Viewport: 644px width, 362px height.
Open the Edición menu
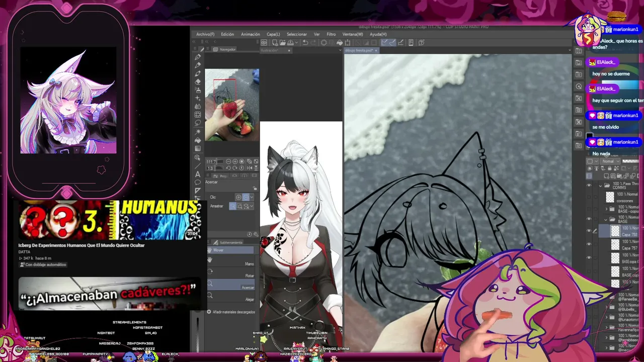click(227, 34)
